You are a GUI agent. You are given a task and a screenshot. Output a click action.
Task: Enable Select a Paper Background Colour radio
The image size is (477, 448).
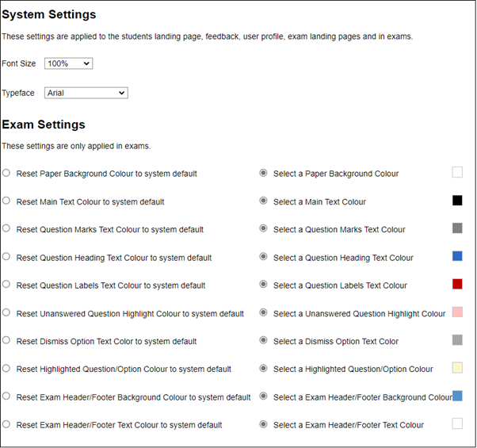(x=263, y=173)
